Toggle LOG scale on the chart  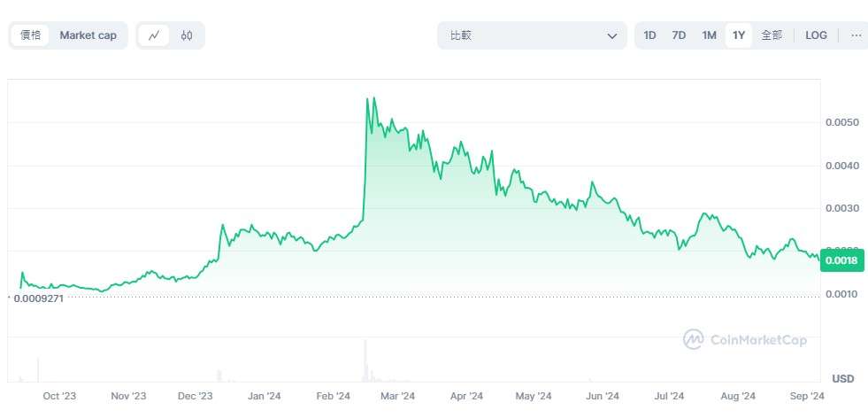click(816, 35)
